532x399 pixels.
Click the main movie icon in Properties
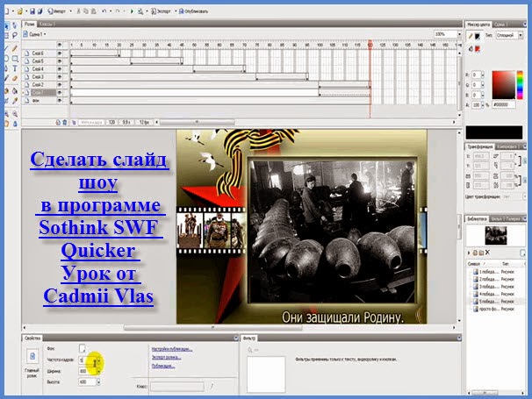(x=32, y=356)
